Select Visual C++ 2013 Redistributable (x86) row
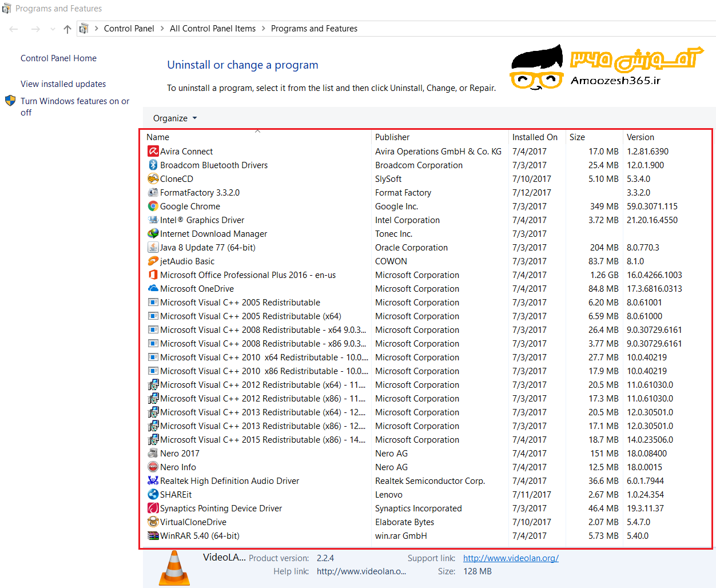Screen dimensions: 716x588 (x=426, y=426)
